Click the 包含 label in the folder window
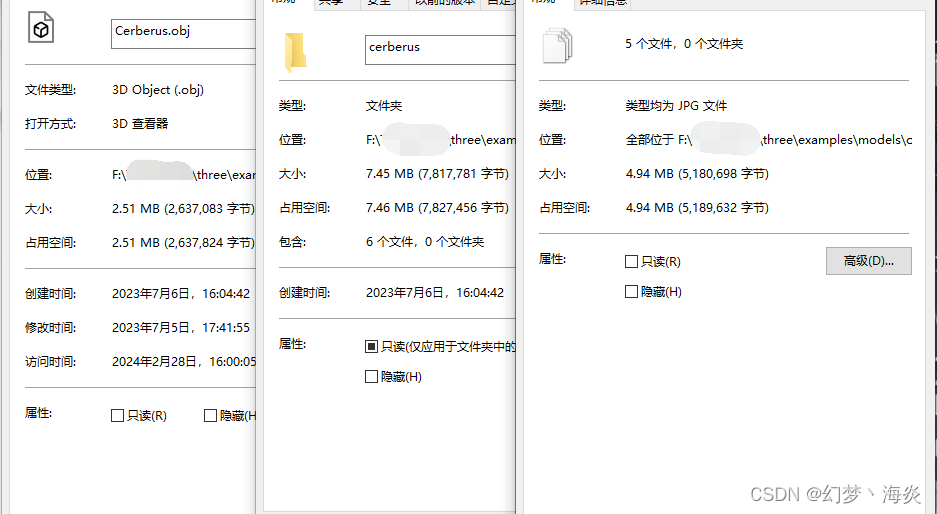Image resolution: width=937 pixels, height=514 pixels. click(x=292, y=242)
